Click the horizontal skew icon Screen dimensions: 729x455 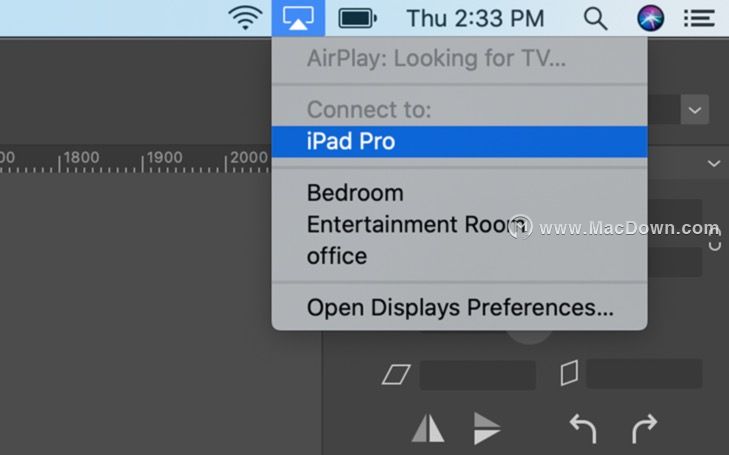(x=396, y=374)
